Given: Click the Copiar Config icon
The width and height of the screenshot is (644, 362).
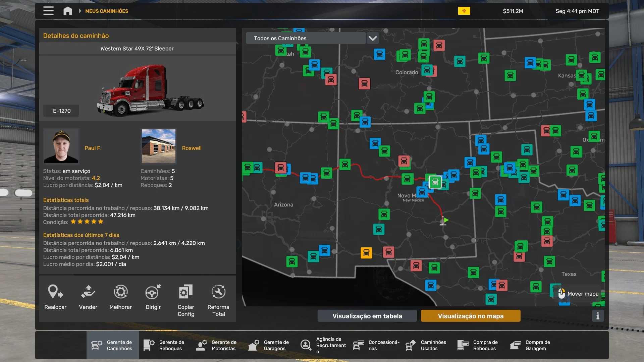Looking at the screenshot, I should (186, 292).
